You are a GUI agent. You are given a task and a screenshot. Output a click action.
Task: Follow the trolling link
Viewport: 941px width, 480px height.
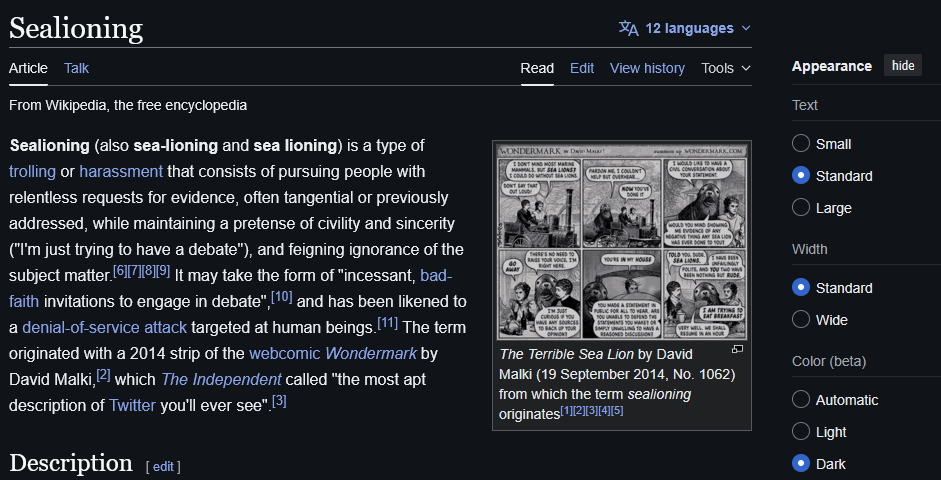(x=32, y=172)
